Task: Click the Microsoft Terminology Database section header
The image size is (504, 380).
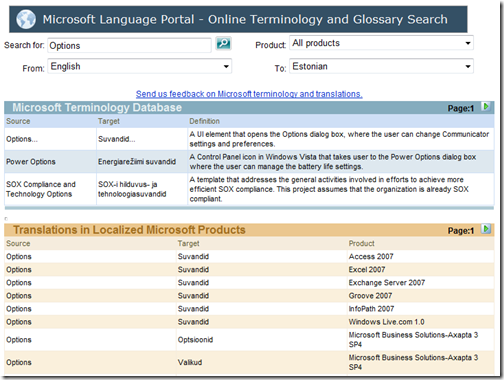Action: (97, 107)
